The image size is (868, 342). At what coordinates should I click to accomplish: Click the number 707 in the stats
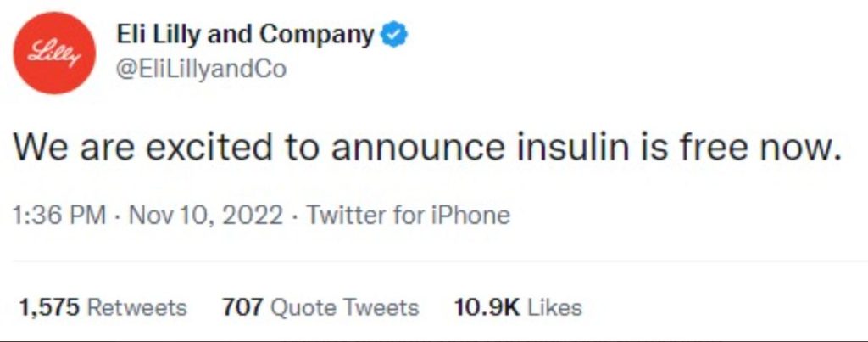[241, 306]
